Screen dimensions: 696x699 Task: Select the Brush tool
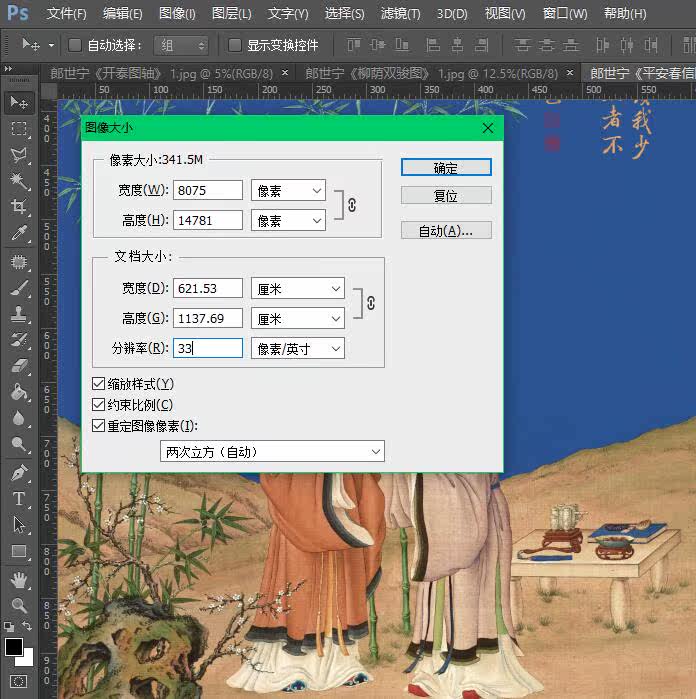click(x=19, y=288)
